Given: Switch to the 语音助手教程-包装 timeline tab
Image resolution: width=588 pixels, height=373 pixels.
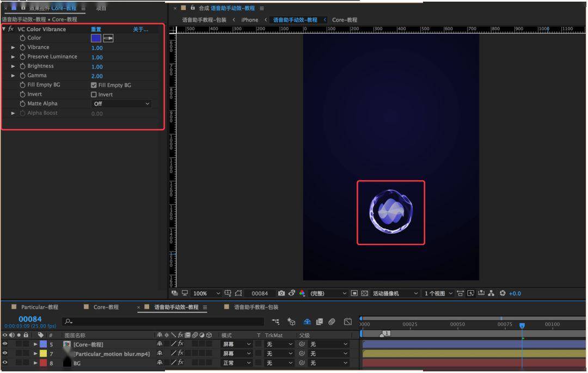Looking at the screenshot, I should click(x=256, y=307).
